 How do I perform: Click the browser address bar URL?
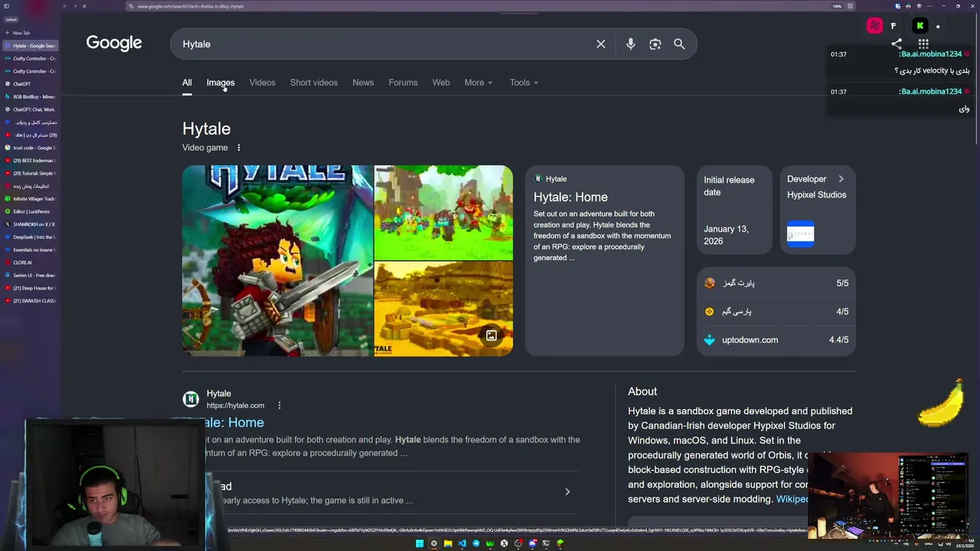click(191, 6)
